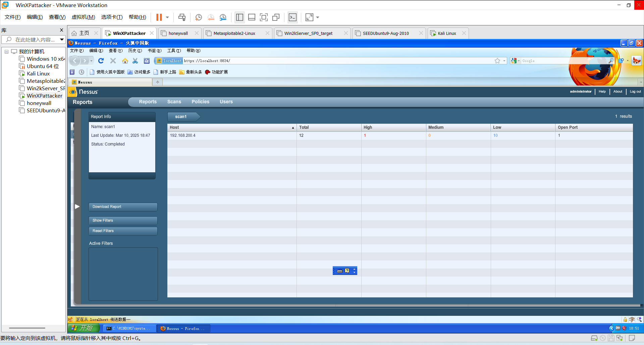Viewport: 644px width, 345px height.
Task: Click the Log out link in Nessus
Action: point(635,92)
